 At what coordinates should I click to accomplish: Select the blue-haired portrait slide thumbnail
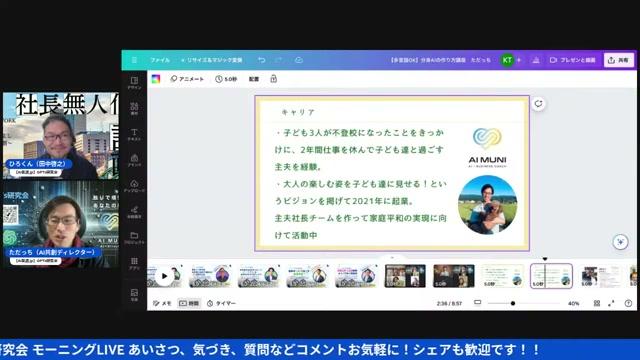click(x=210, y=276)
